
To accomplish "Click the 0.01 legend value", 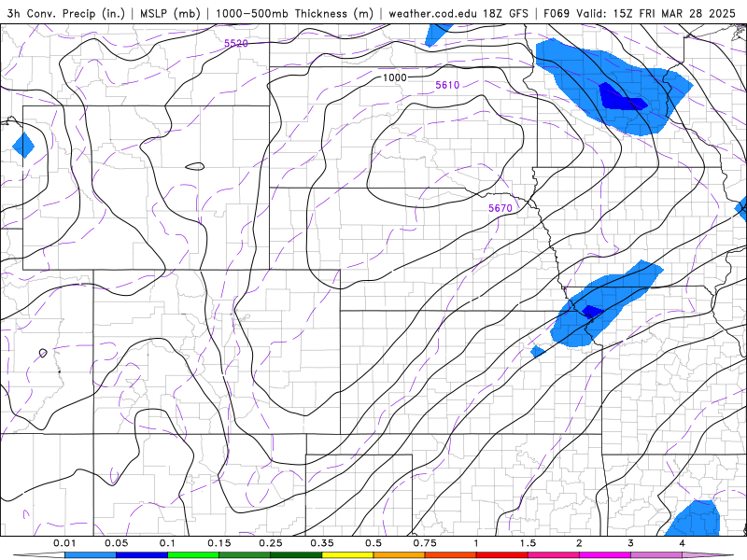I will 64,543.
